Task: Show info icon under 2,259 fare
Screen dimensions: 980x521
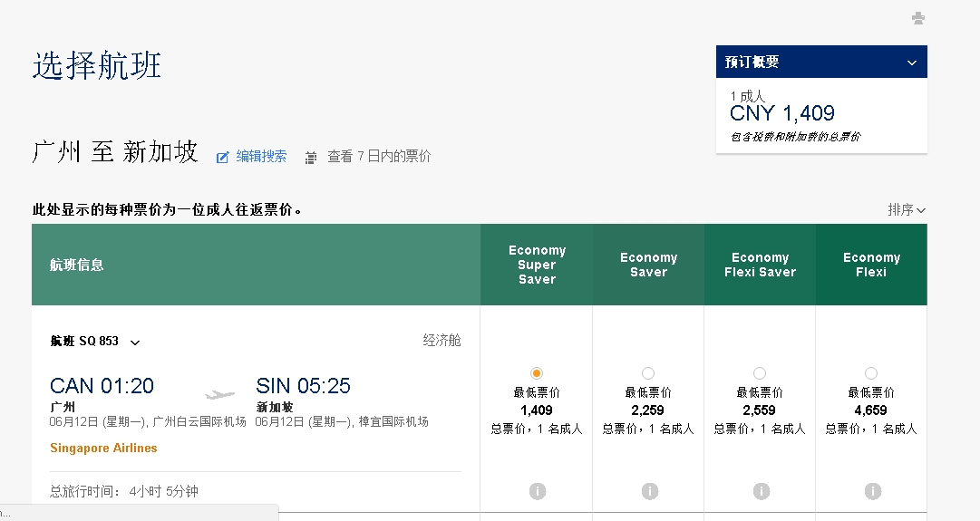Action: (650, 491)
